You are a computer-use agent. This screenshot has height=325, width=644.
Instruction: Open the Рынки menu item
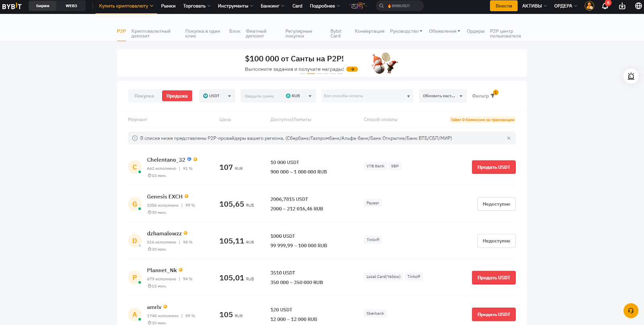(168, 6)
